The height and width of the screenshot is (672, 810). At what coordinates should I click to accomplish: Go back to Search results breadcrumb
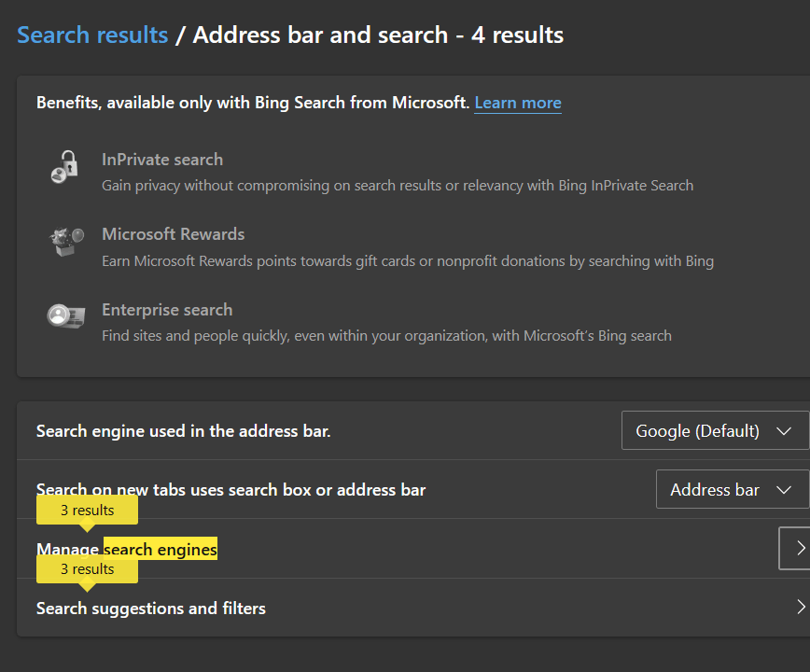click(x=92, y=35)
